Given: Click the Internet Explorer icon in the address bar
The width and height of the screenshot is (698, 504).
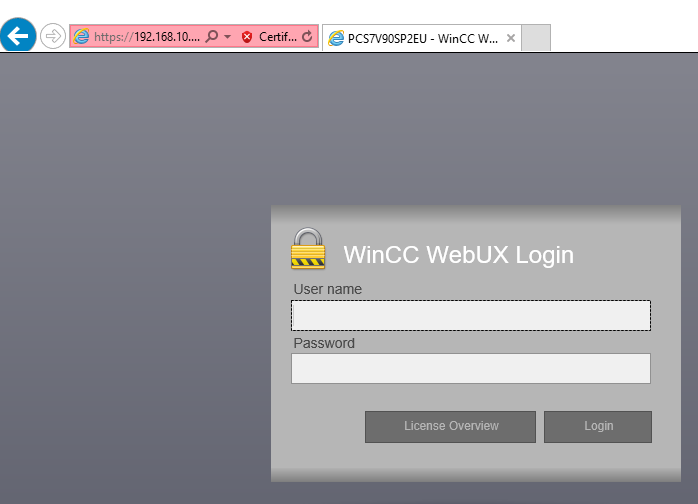Looking at the screenshot, I should [x=81, y=37].
